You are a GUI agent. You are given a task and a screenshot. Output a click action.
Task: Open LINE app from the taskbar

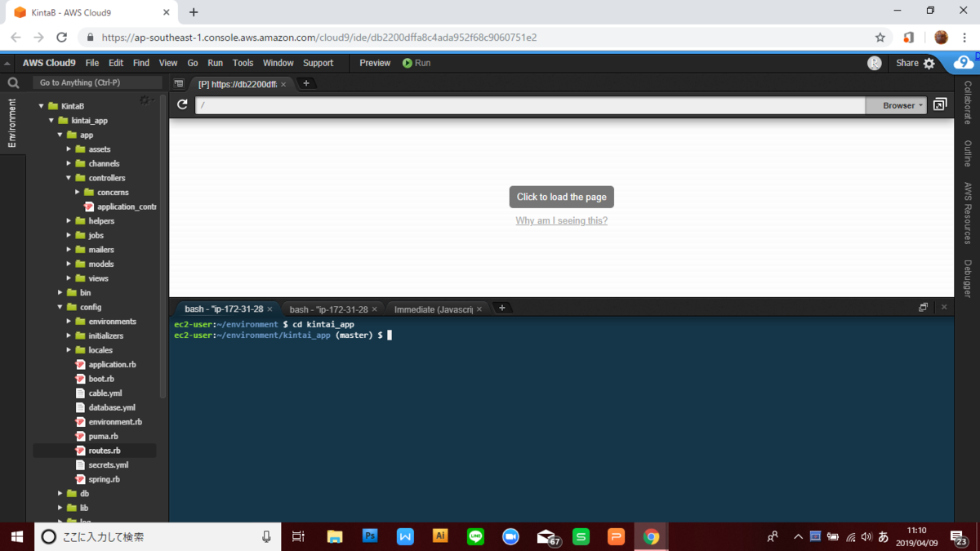[x=475, y=536]
